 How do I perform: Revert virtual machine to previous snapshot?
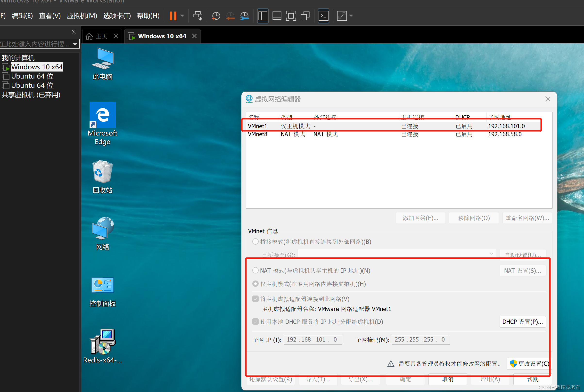(230, 16)
